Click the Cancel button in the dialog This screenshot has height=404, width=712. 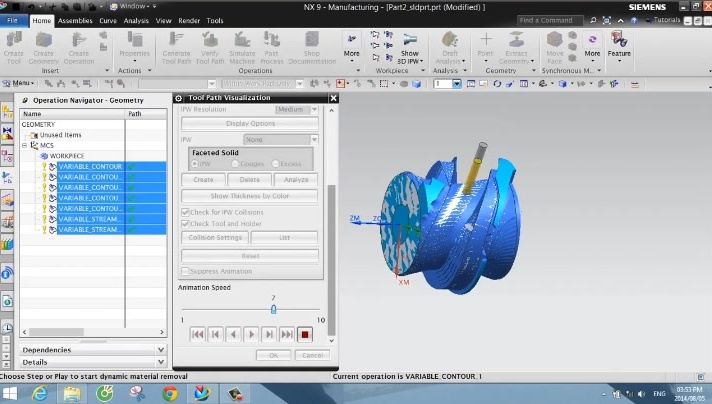(x=312, y=355)
